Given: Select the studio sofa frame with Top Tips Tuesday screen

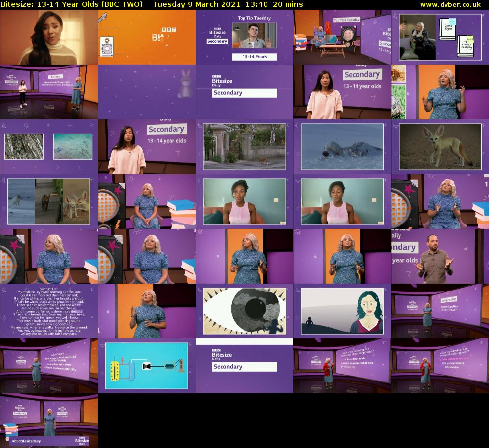Looking at the screenshot, I should point(342,37).
